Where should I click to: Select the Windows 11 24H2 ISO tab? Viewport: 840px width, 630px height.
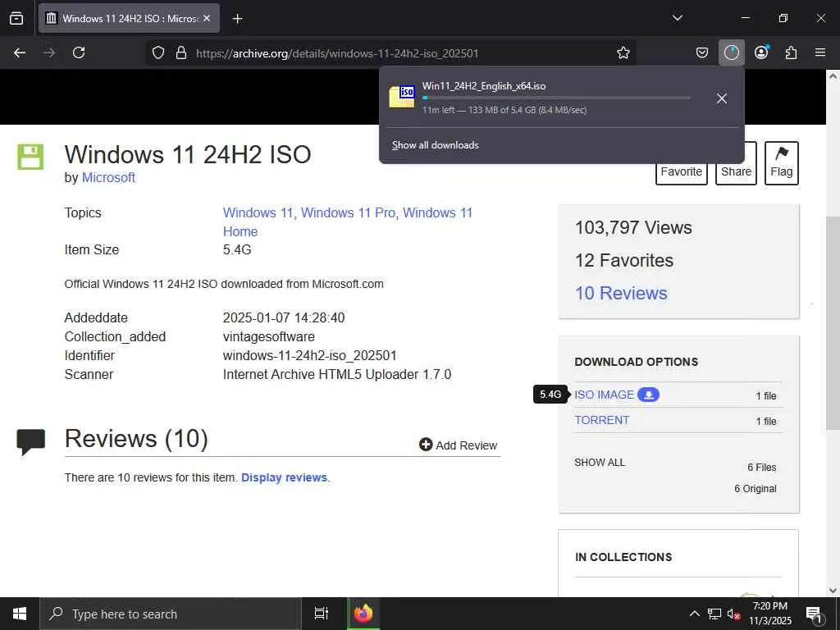point(129,18)
